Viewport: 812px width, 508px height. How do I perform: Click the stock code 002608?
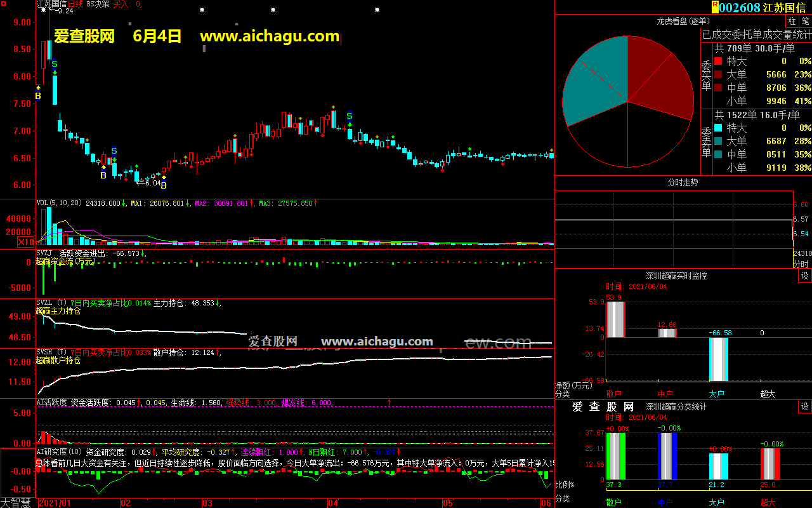pos(739,7)
